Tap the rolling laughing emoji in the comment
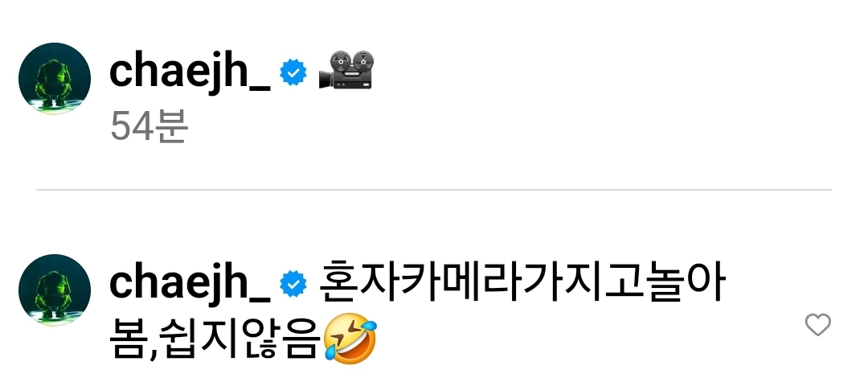 pyautogui.click(x=350, y=338)
